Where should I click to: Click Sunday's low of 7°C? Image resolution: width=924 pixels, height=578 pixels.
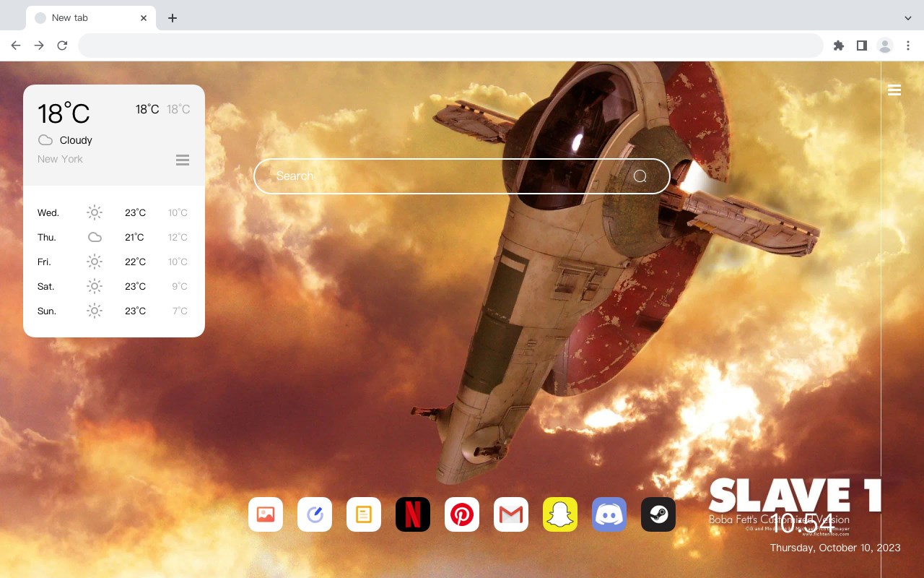coord(180,311)
